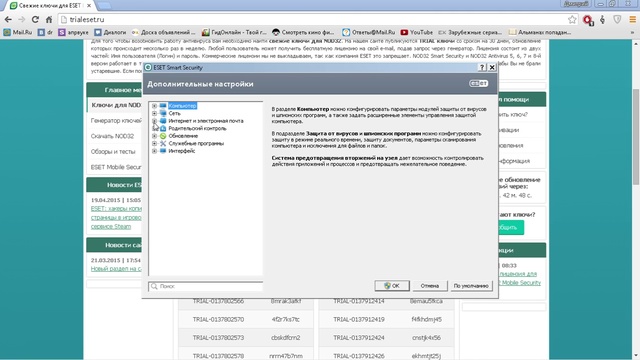Open the Зарубежные сериалы bookmark

(x=470, y=32)
